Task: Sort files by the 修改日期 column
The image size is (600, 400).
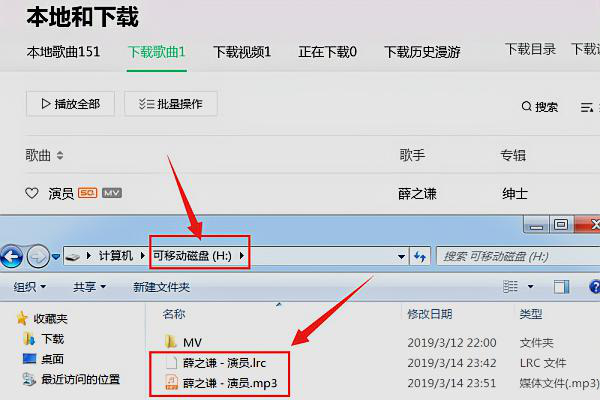Action: coord(430,315)
